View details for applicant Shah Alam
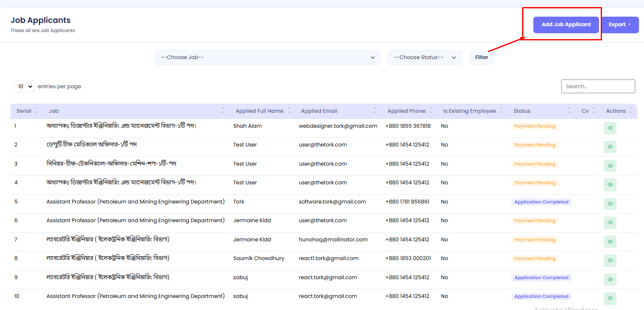 click(x=610, y=128)
